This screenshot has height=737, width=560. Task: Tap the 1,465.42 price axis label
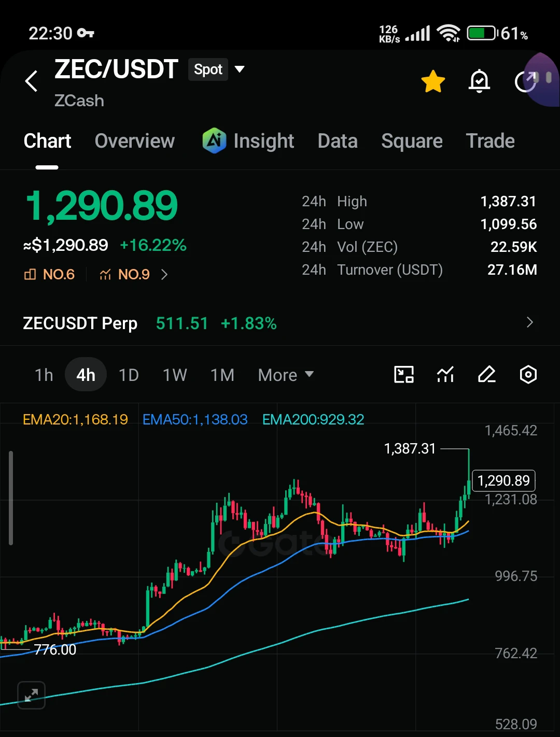click(x=511, y=431)
